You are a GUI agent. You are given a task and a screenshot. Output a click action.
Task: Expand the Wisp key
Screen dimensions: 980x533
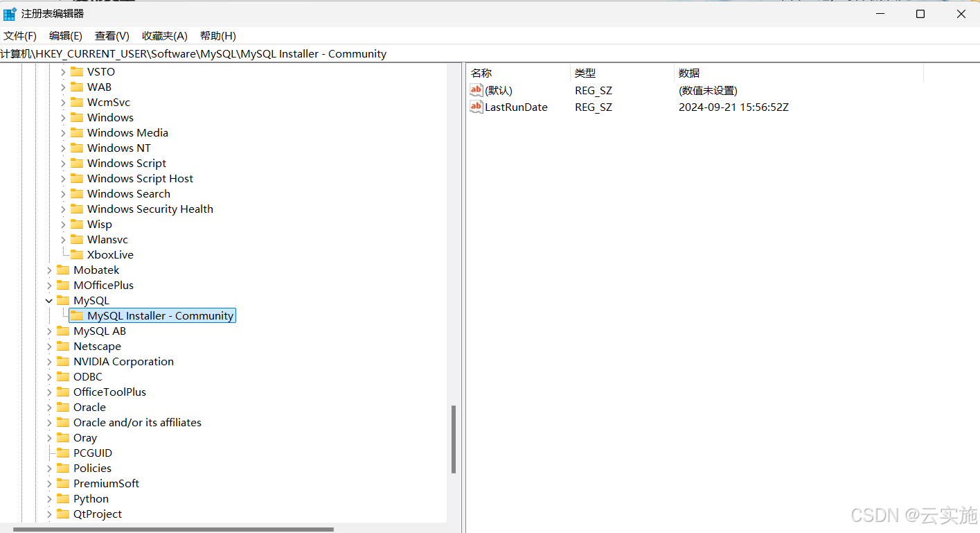click(63, 225)
